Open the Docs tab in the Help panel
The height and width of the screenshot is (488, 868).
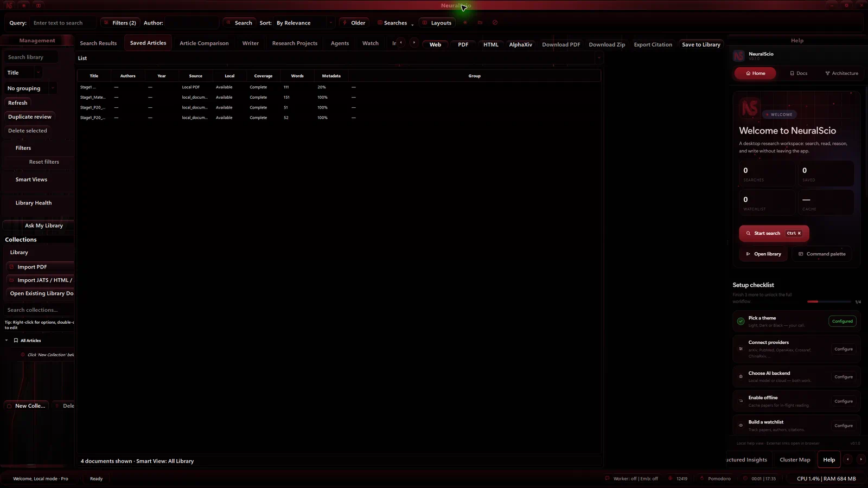point(799,73)
